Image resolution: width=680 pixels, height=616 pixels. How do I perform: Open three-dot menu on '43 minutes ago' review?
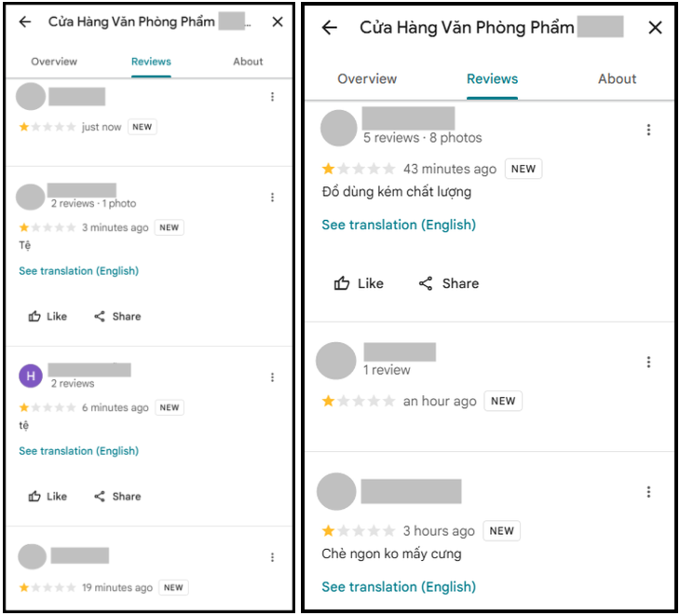point(648,130)
